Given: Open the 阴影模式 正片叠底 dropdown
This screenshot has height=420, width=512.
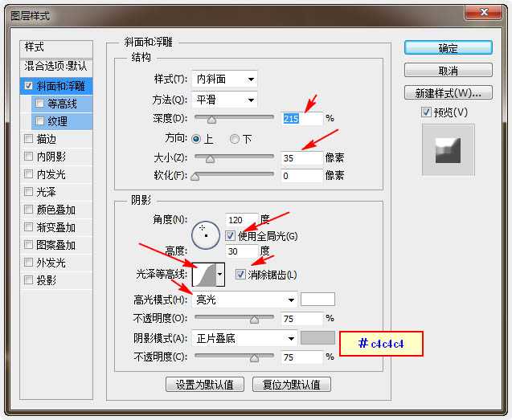Looking at the screenshot, I should 244,338.
